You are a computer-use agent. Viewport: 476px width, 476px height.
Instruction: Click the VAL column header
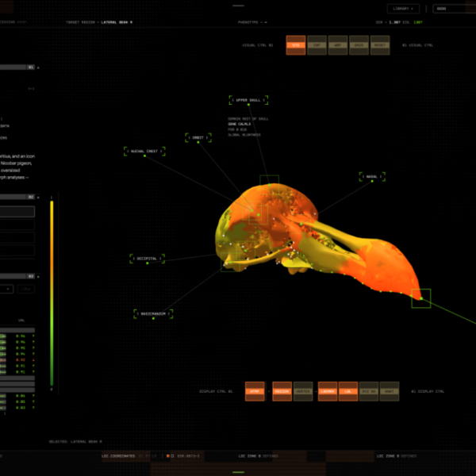tap(21, 321)
